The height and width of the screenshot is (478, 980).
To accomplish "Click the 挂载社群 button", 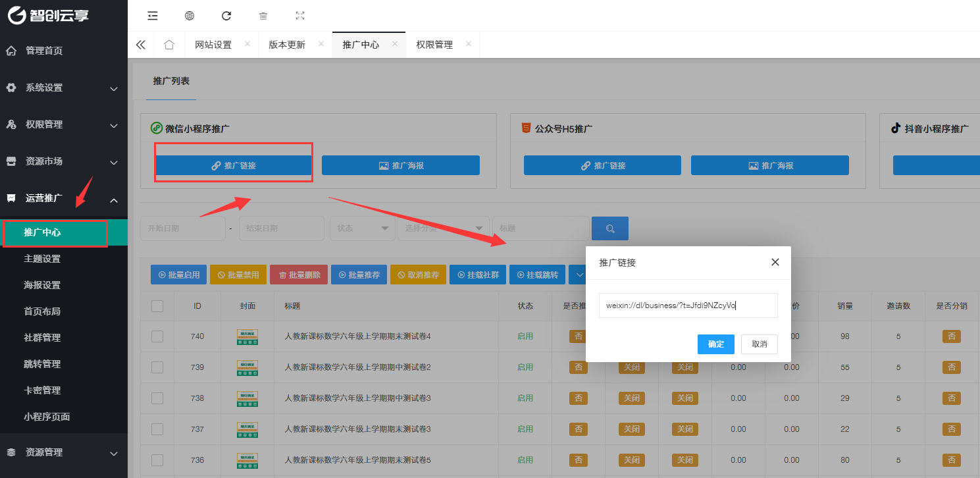I will [478, 275].
